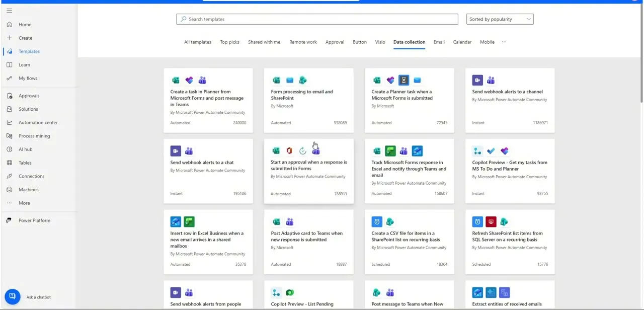This screenshot has height=310, width=644.
Task: Click Teams icon on 'Send webhook alerts to a chat' card
Action: [x=189, y=151]
